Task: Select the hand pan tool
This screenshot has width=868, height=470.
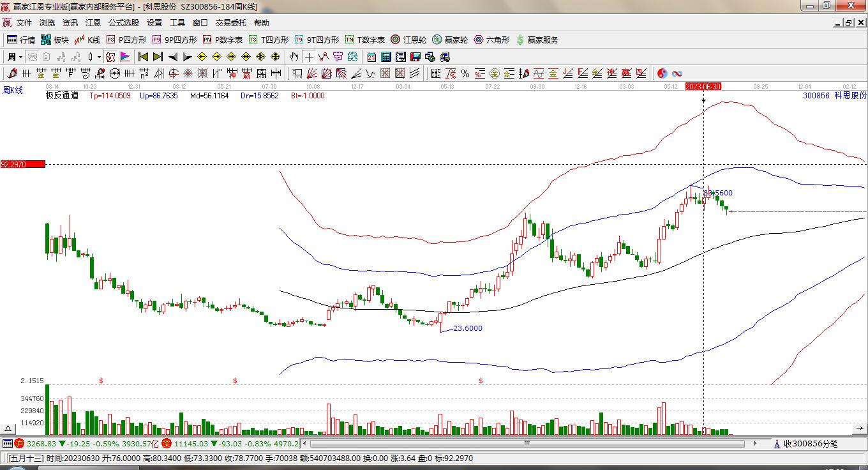Action: pos(294,57)
